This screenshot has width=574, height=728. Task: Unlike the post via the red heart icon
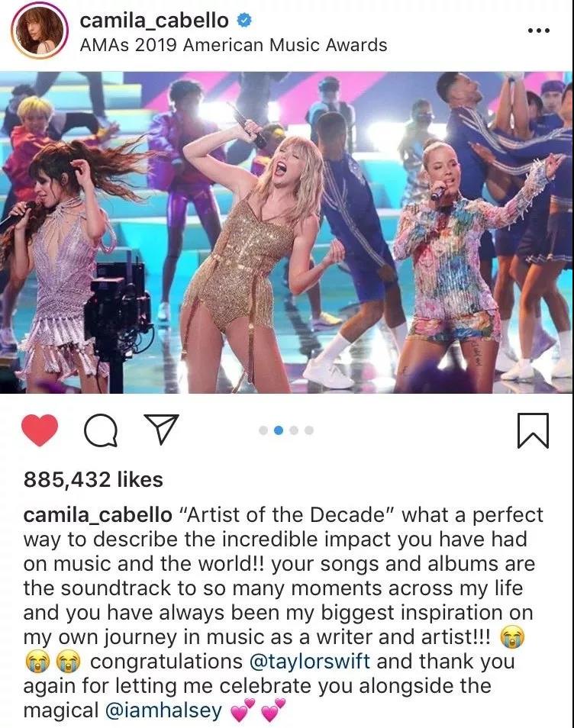(x=40, y=430)
